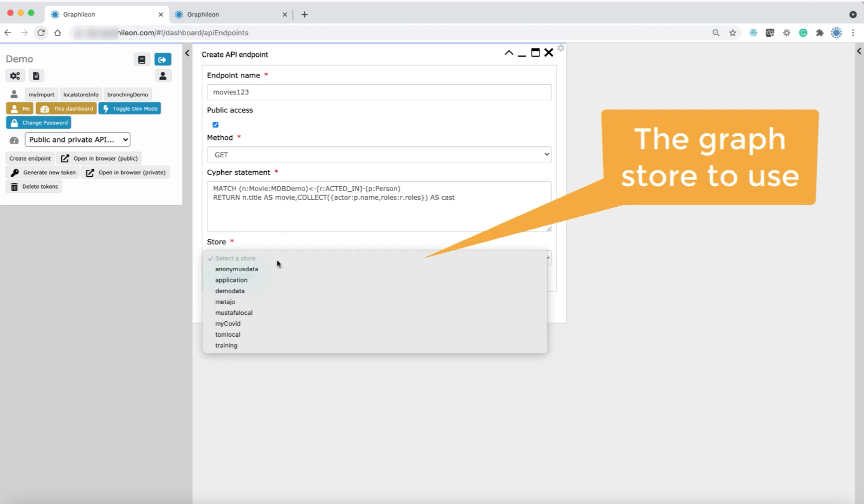
Task: Click the user profile icon
Action: pos(162,75)
